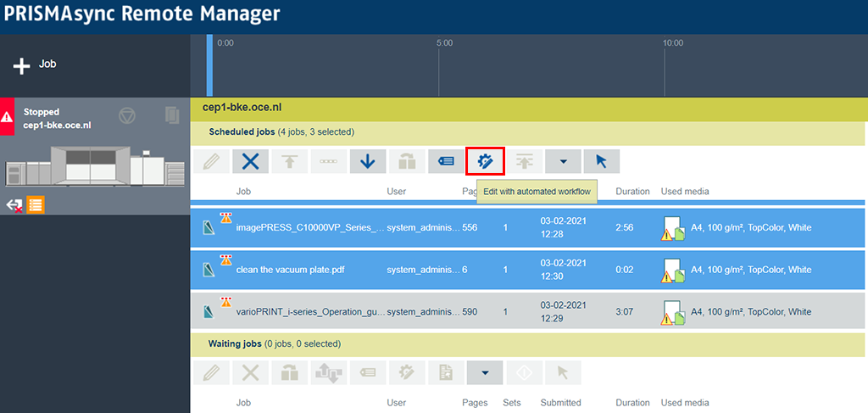Open the Scheduled jobs toolbar dropdown arrow
868x413 pixels.
point(564,162)
